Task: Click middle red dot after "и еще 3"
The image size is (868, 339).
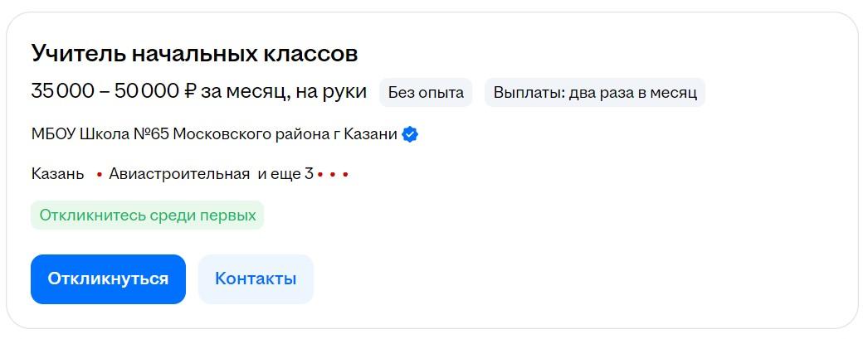Action: pos(333,175)
